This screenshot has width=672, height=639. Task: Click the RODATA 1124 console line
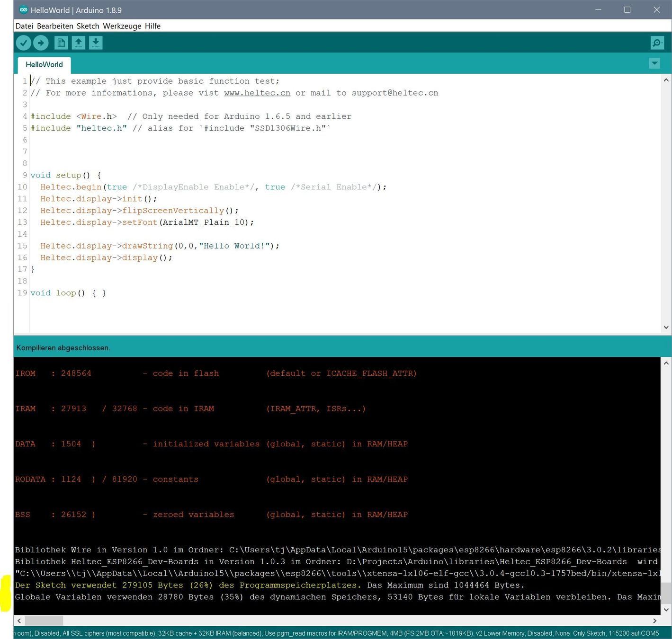pos(211,479)
